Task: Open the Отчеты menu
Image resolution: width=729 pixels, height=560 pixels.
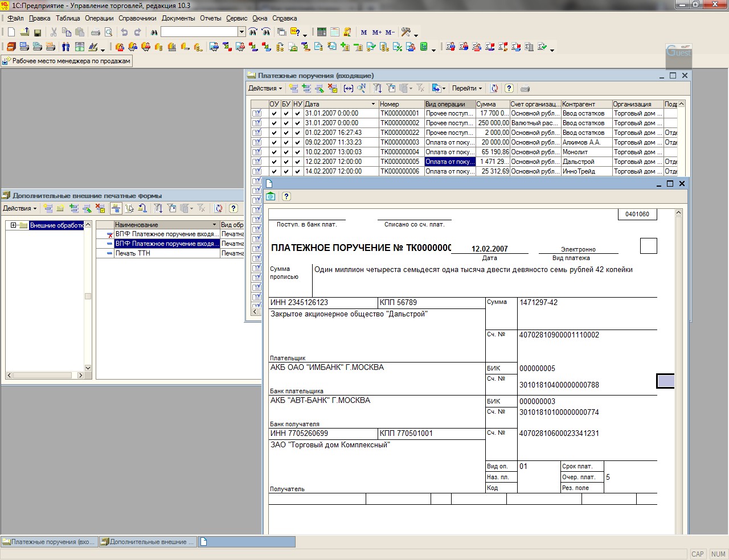Action: 210,18
